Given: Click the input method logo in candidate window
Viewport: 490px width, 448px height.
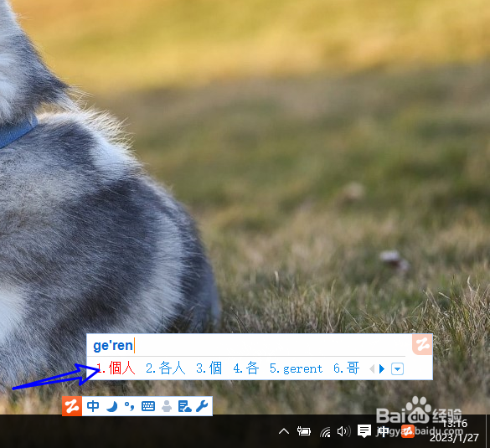Looking at the screenshot, I should click(422, 345).
